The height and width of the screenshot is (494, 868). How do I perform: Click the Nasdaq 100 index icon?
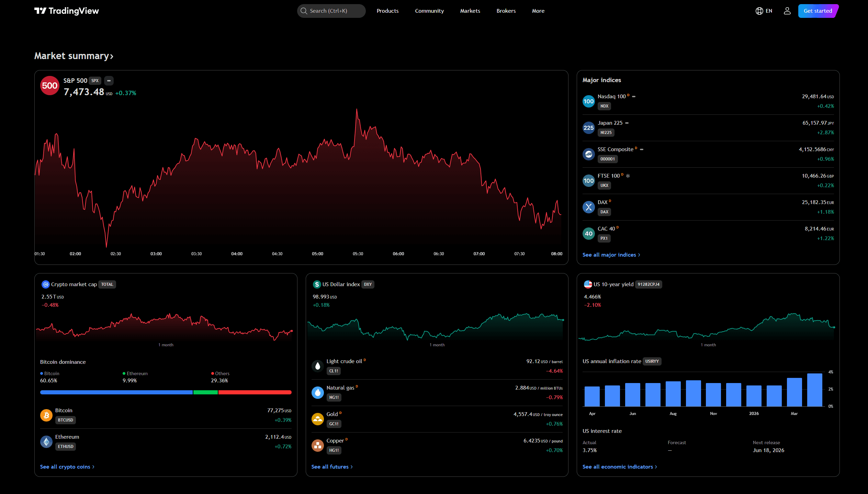click(588, 101)
